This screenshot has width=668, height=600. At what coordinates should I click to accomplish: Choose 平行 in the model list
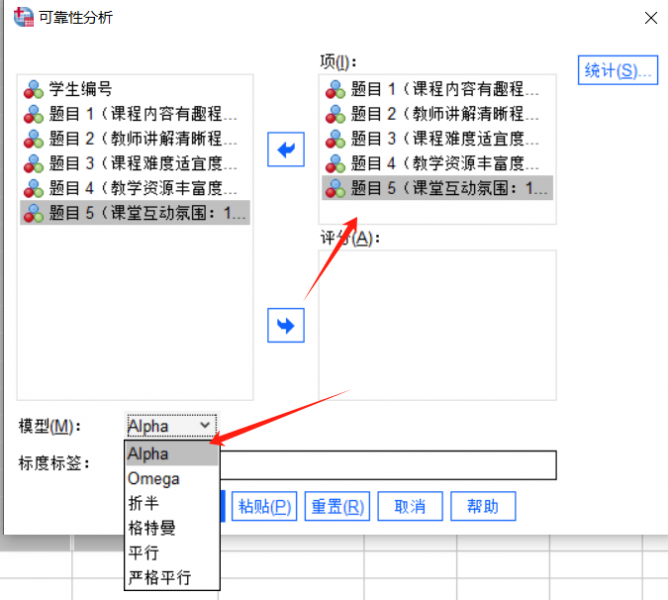(x=172, y=553)
